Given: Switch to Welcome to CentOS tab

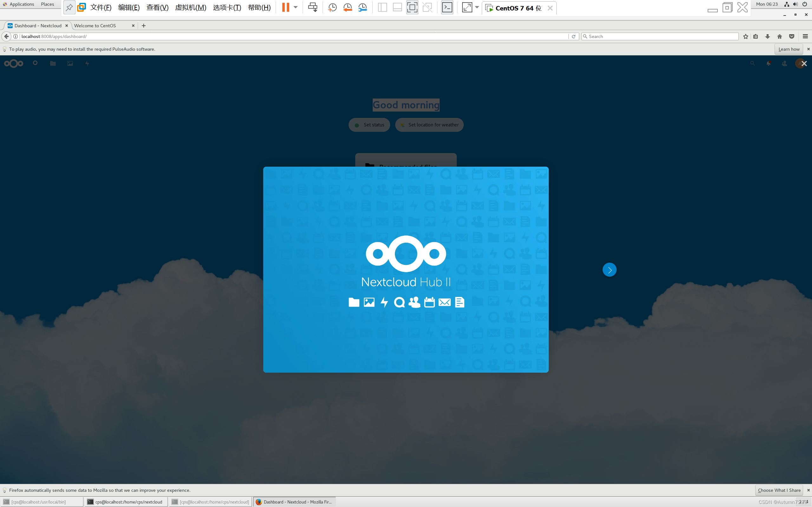Looking at the screenshot, I should point(95,25).
